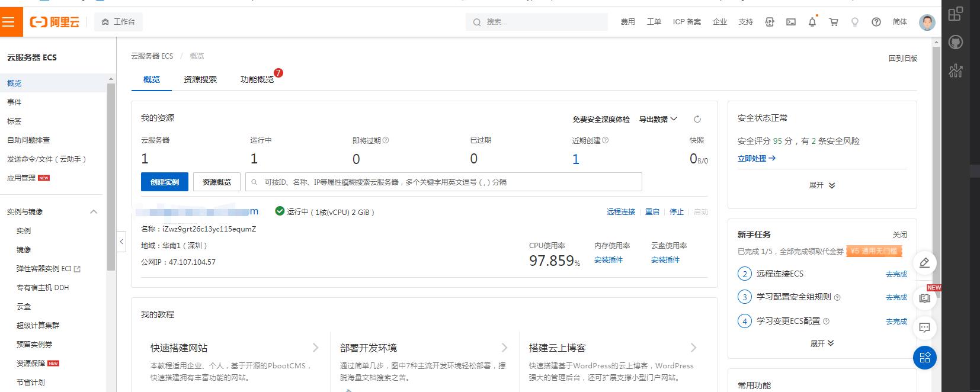The width and height of the screenshot is (980, 392).
Task: Click the 创建实例 button
Action: tap(165, 182)
